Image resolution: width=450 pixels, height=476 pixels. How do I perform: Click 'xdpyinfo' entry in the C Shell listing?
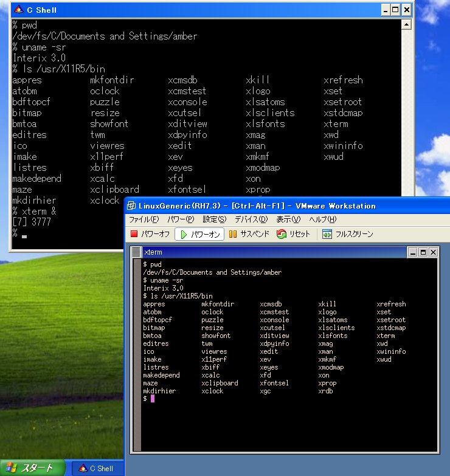pyautogui.click(x=188, y=135)
